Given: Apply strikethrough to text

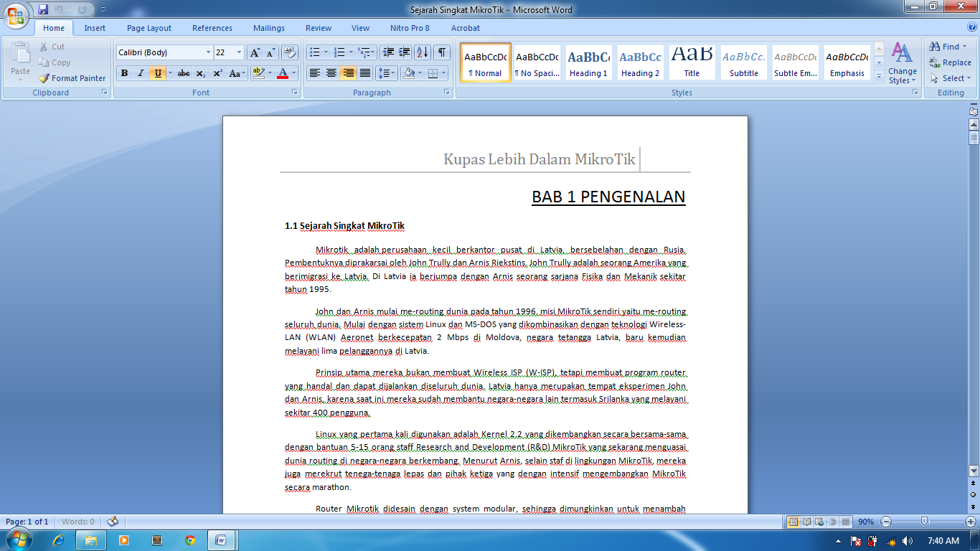Looking at the screenshot, I should (x=184, y=73).
